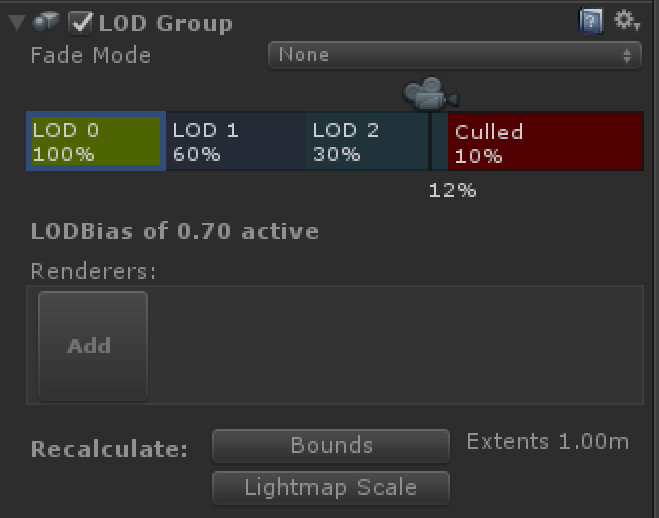Click the LODBias of 0.70 active notice
Image resolution: width=659 pixels, height=518 pixels.
click(x=175, y=232)
